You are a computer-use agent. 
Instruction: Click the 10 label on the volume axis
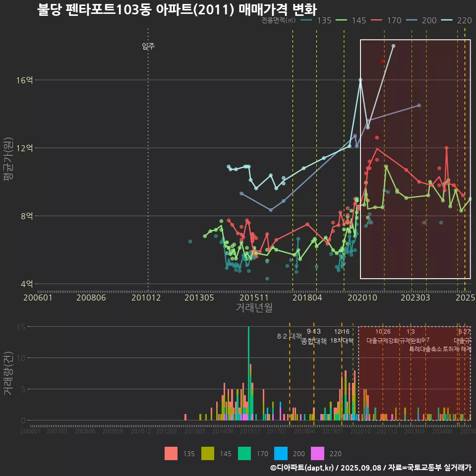pos(21,358)
